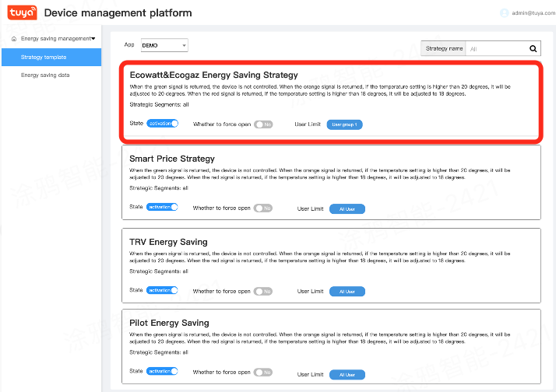Image resolution: width=556 pixels, height=392 pixels.
Task: Click Strategic Segments text in TRV Energy Saving card
Action: click(x=159, y=271)
